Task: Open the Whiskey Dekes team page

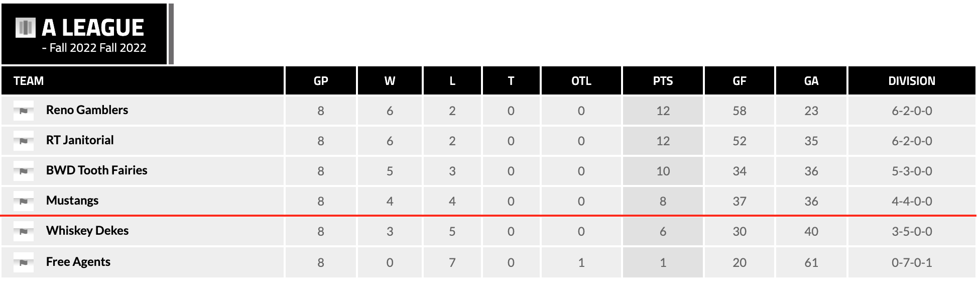Action: pos(87,231)
